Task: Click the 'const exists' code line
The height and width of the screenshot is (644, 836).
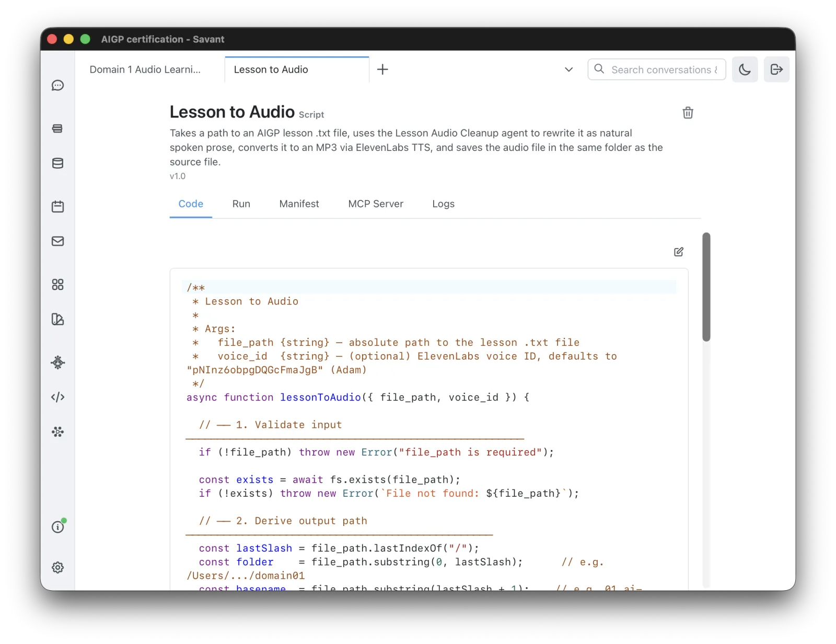Action: 330,479
